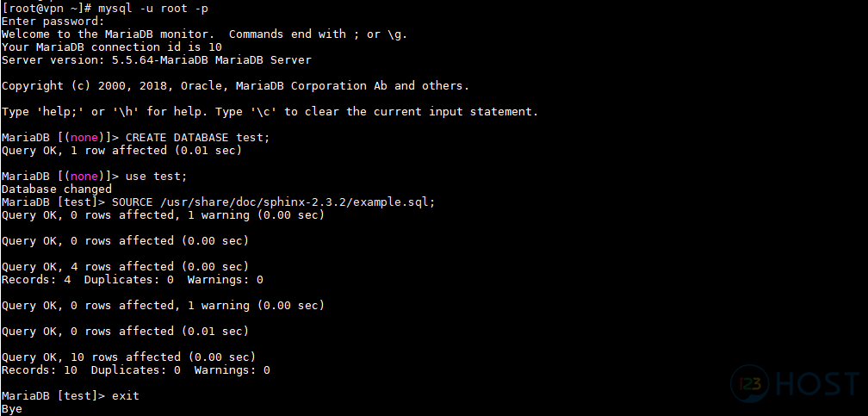Click the Database changed message
The height and width of the screenshot is (416, 868).
coord(57,189)
